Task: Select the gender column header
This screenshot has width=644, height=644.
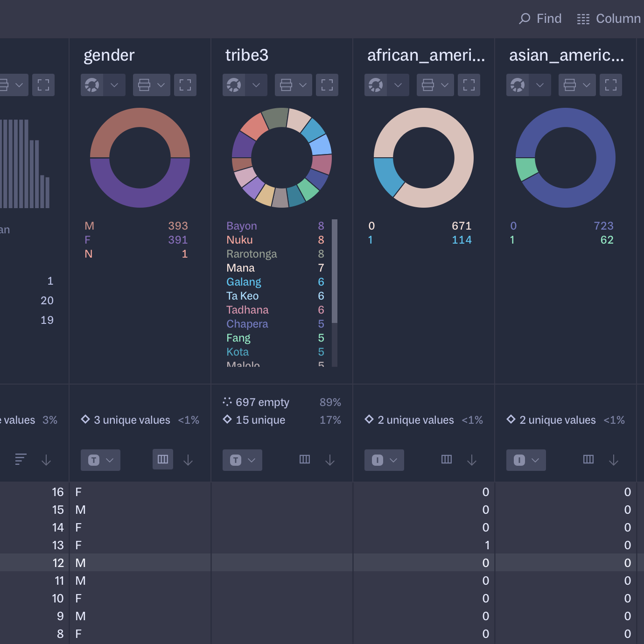Action: coord(109,56)
